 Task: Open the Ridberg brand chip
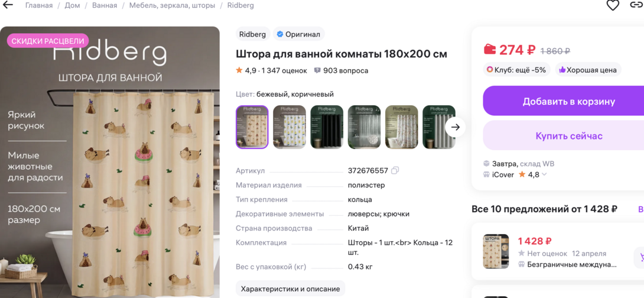[x=253, y=34]
